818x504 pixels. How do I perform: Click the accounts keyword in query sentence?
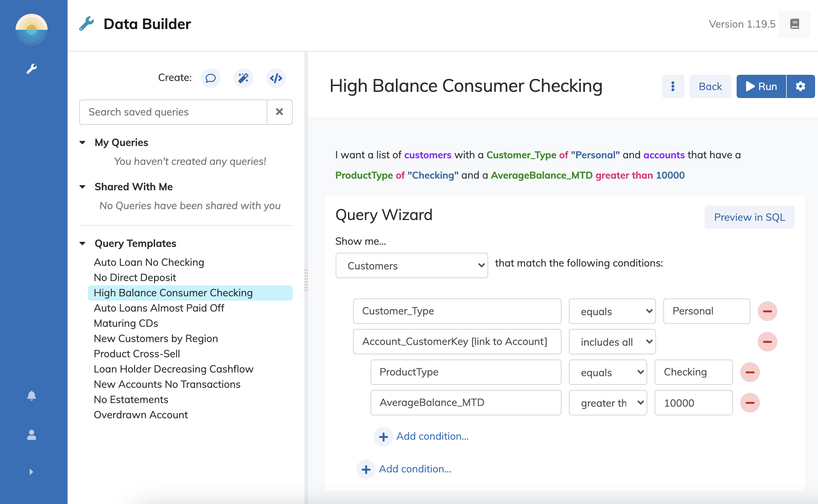tap(664, 155)
